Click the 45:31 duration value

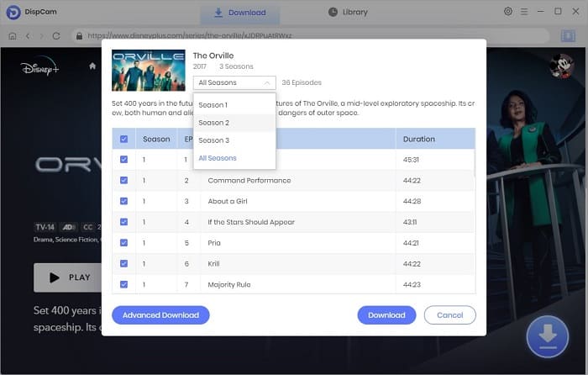[411, 160]
